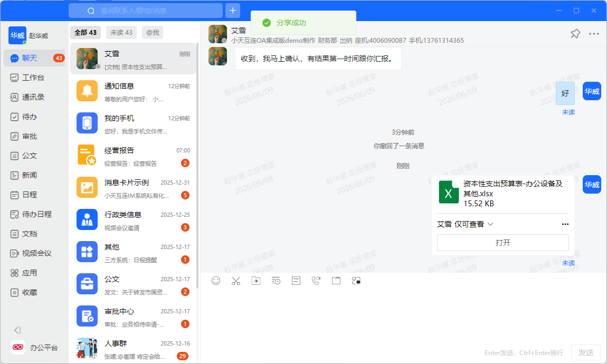Open the 聊天 chat section

tap(34, 58)
